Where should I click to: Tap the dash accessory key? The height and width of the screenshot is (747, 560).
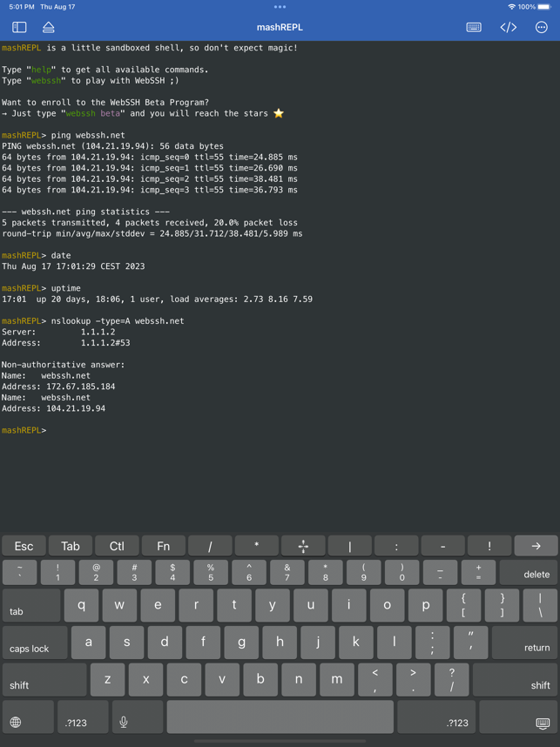(x=442, y=546)
